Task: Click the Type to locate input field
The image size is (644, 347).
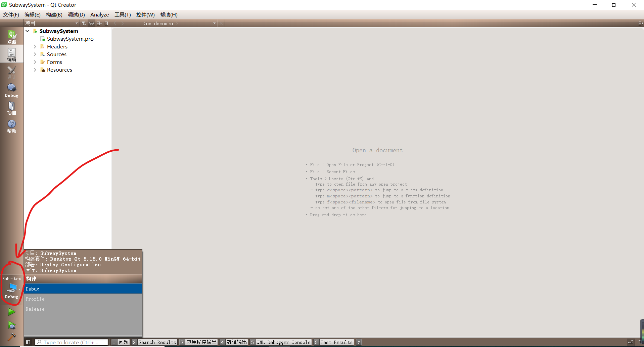Action: pyautogui.click(x=72, y=342)
